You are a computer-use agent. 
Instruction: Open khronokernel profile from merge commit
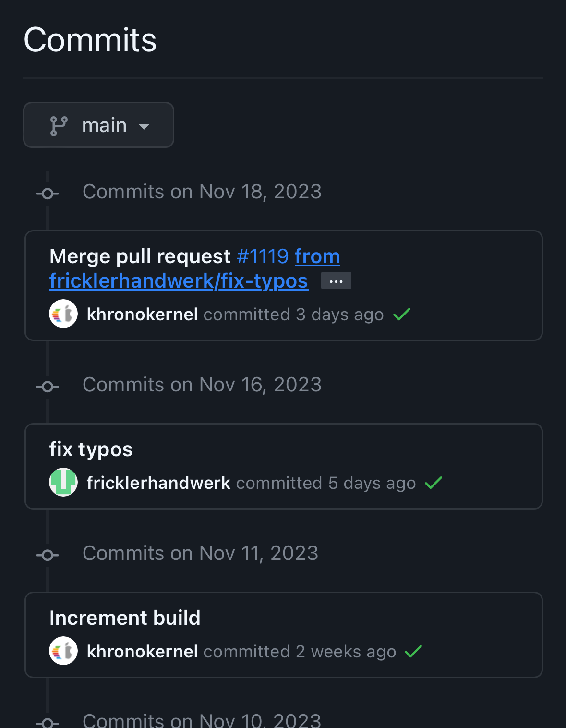(x=142, y=315)
